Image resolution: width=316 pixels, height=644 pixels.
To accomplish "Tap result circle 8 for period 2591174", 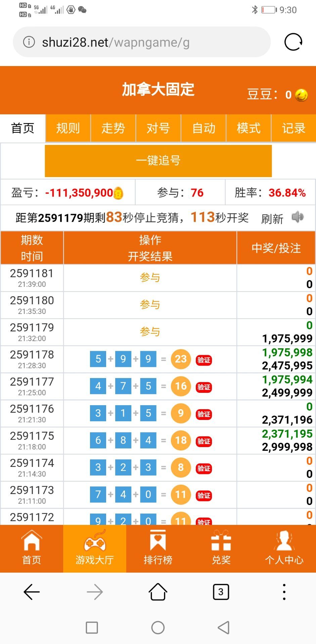I will pyautogui.click(x=181, y=468).
